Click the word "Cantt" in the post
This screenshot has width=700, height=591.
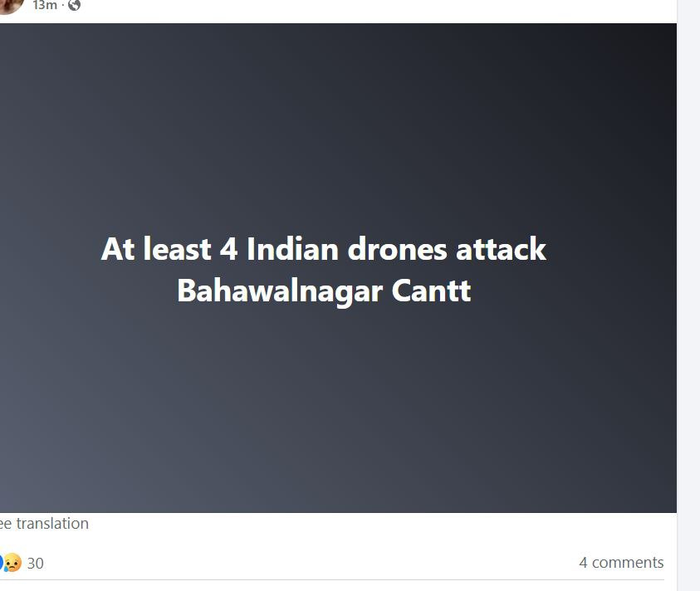(431, 291)
